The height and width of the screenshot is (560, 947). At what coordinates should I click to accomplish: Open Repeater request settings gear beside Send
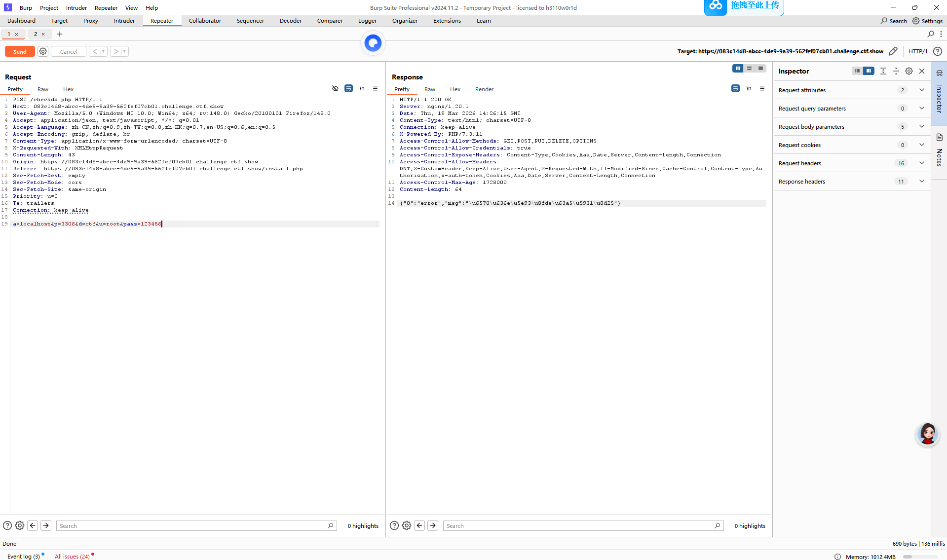coord(43,51)
